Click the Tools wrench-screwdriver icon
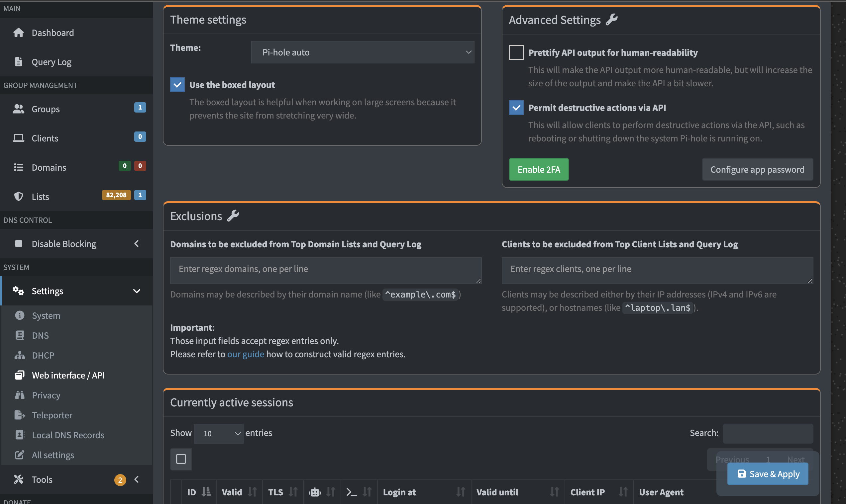The height and width of the screenshot is (504, 846). tap(19, 479)
